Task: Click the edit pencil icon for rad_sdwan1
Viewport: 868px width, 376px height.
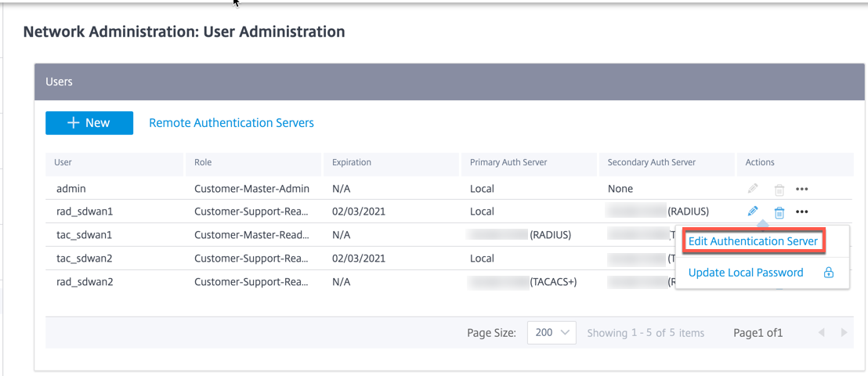Action: coord(752,211)
